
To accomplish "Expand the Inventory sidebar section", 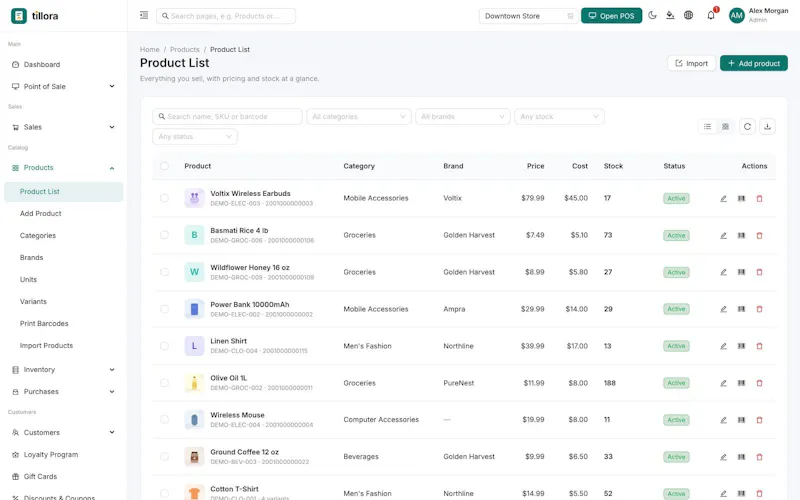I will [63, 369].
